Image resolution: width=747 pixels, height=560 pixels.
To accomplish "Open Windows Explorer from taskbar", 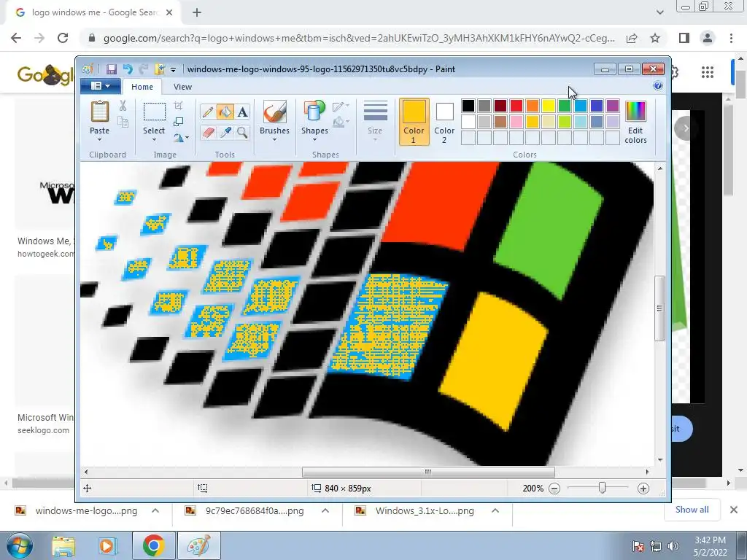I will pos(64,545).
